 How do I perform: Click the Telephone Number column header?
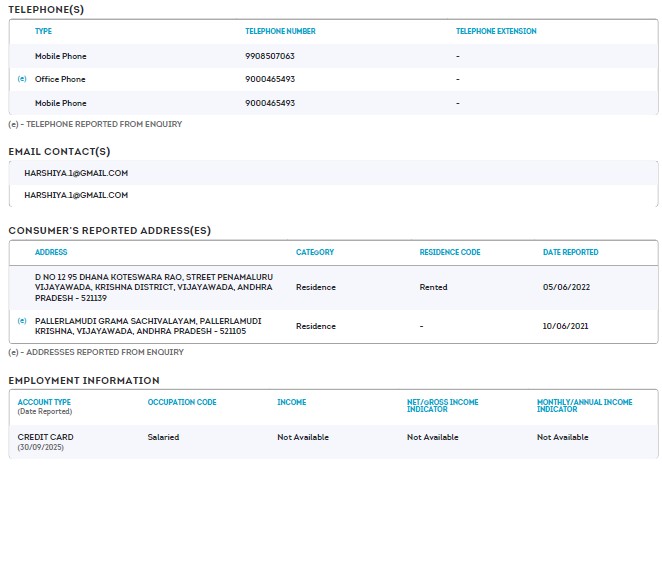point(280,31)
